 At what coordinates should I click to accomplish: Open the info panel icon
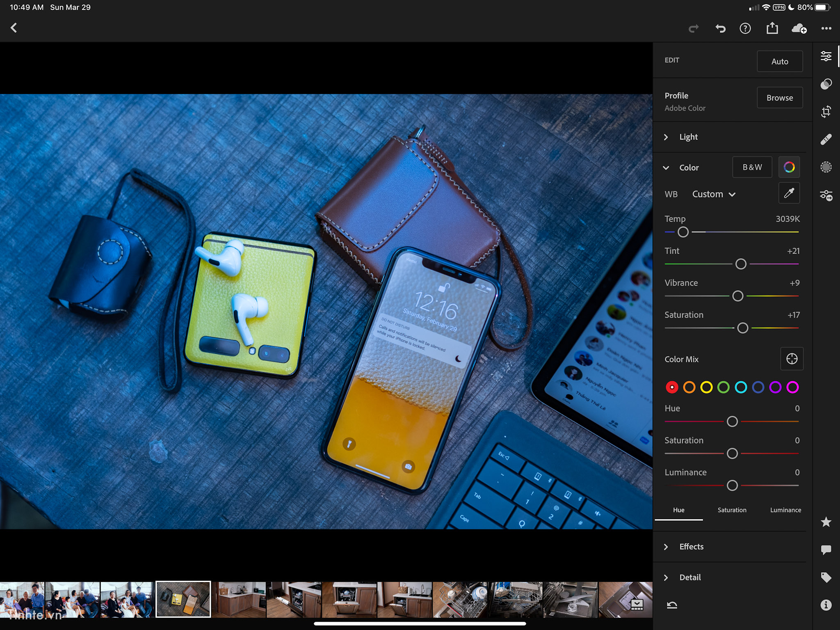pyautogui.click(x=826, y=605)
